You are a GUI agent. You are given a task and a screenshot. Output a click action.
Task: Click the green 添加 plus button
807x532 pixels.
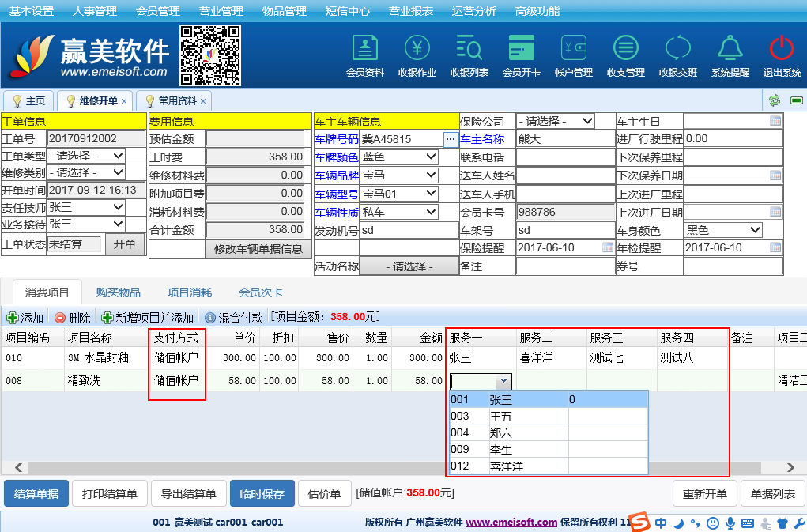pos(25,318)
